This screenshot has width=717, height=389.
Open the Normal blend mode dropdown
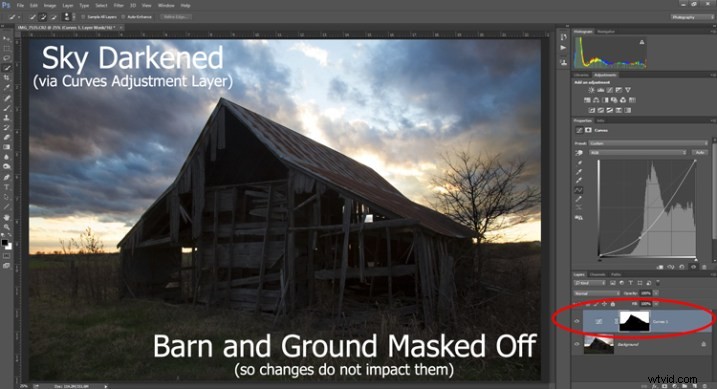click(597, 293)
